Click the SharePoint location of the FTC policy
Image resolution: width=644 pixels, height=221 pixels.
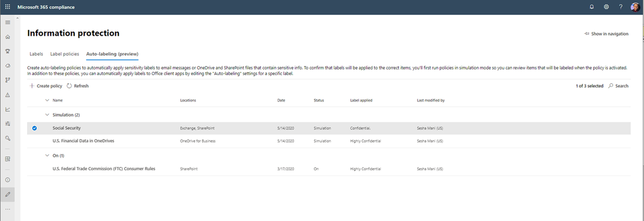coord(189,169)
